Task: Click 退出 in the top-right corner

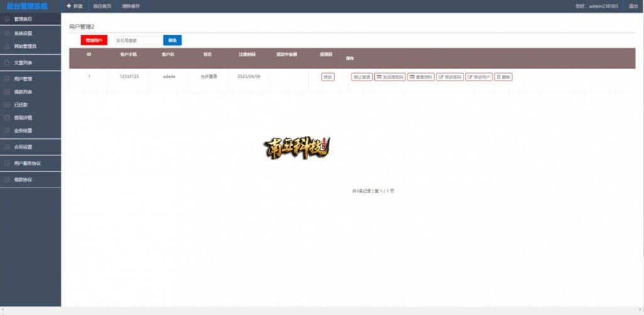Action: click(633, 6)
